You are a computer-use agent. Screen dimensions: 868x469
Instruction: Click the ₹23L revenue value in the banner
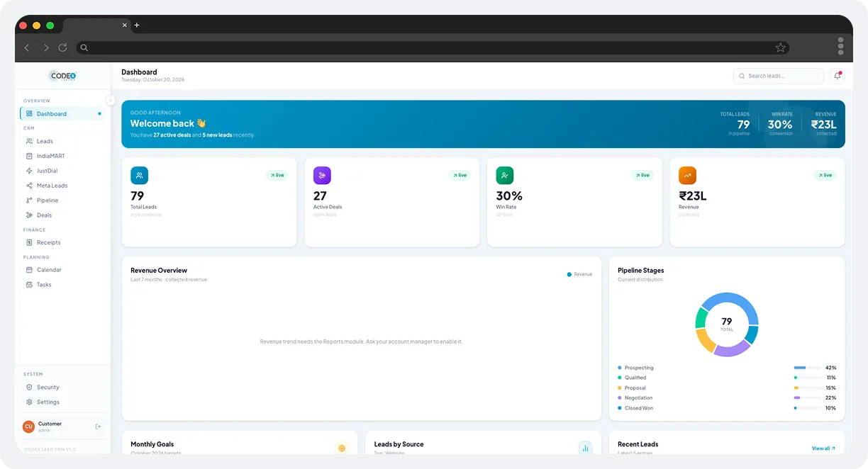[824, 124]
